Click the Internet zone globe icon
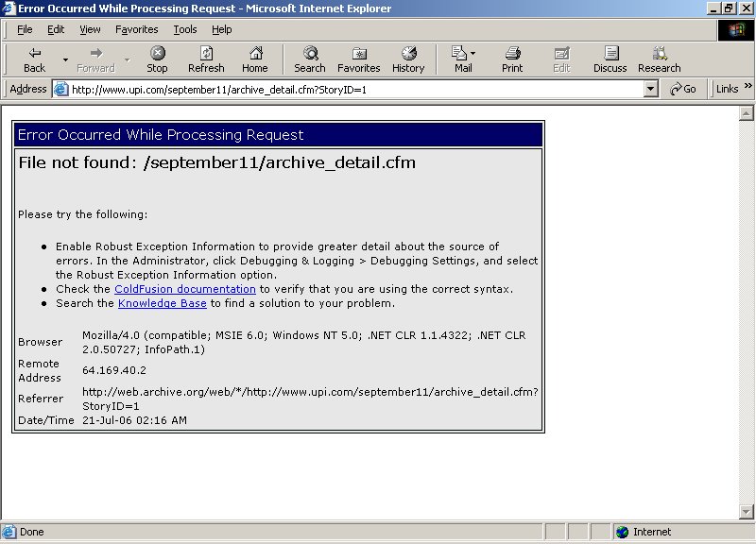756x544 pixels. coord(623,532)
